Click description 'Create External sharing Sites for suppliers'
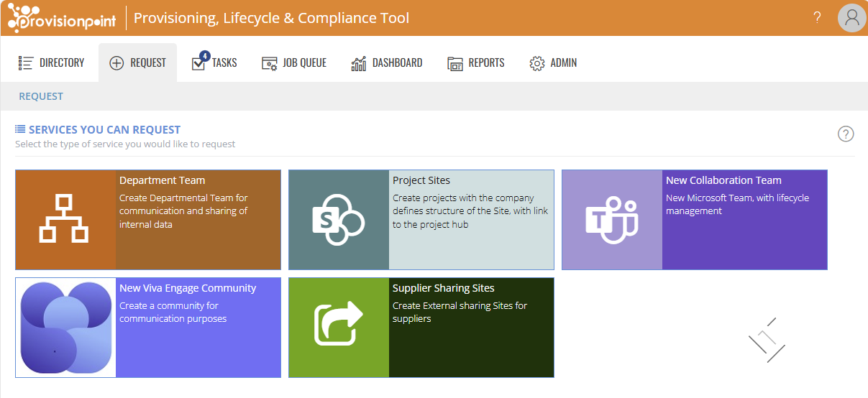Screen dimensions: 868x398 [460, 313]
